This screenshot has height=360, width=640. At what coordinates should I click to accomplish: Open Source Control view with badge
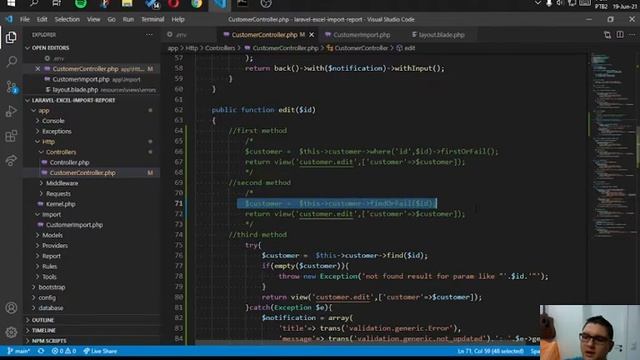(11, 87)
